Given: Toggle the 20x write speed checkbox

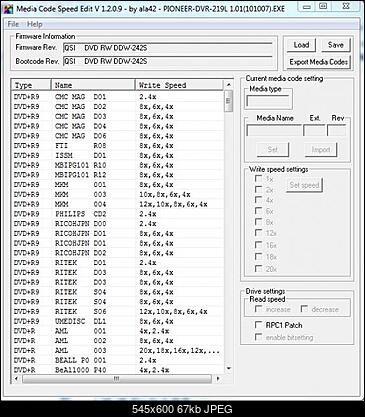Looking at the screenshot, I should [x=258, y=268].
